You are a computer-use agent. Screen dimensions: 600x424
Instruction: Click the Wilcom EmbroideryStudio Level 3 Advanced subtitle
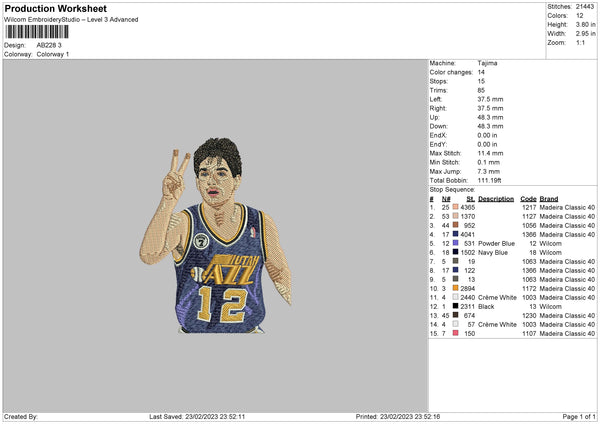[x=71, y=20]
